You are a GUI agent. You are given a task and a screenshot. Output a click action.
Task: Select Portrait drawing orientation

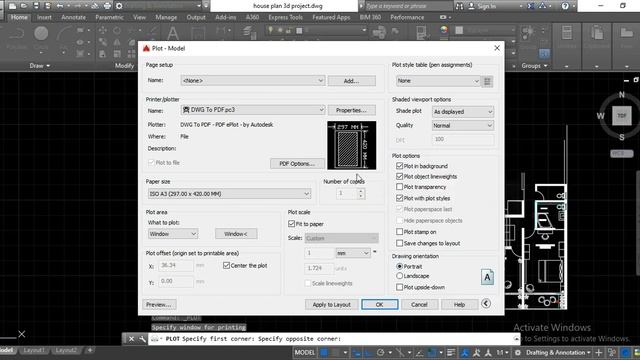pos(400,267)
